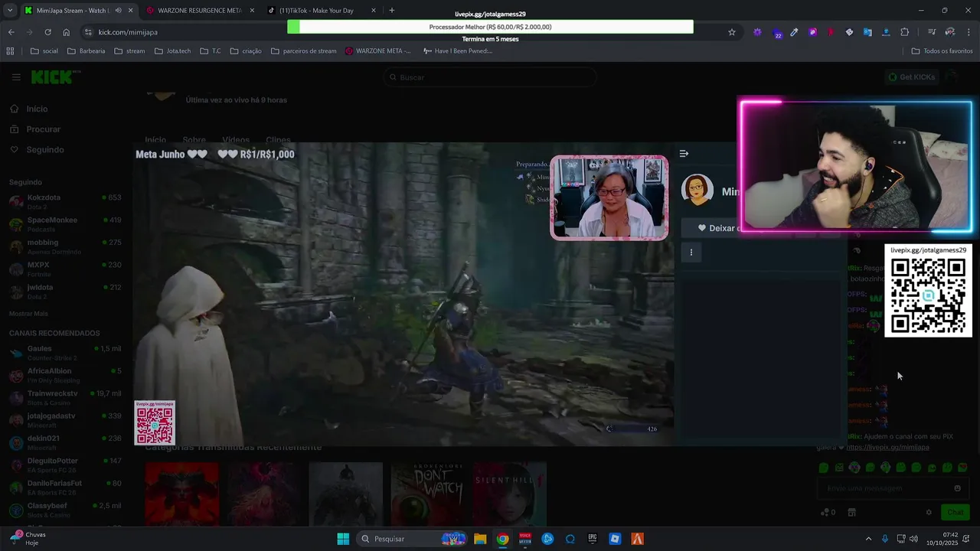Image resolution: width=980 pixels, height=551 pixels.
Task: Open the three-dot channel options menu
Action: [x=691, y=252]
